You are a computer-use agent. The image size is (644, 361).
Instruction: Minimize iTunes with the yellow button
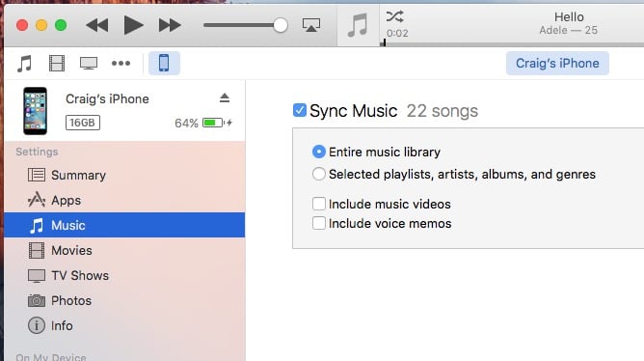[41, 25]
